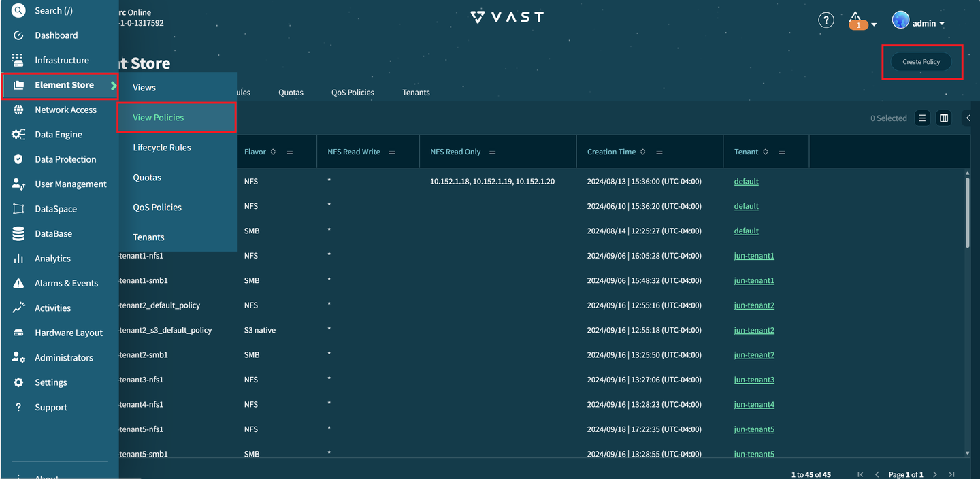
Task: Open Tenant column menu icon
Action: point(782,152)
